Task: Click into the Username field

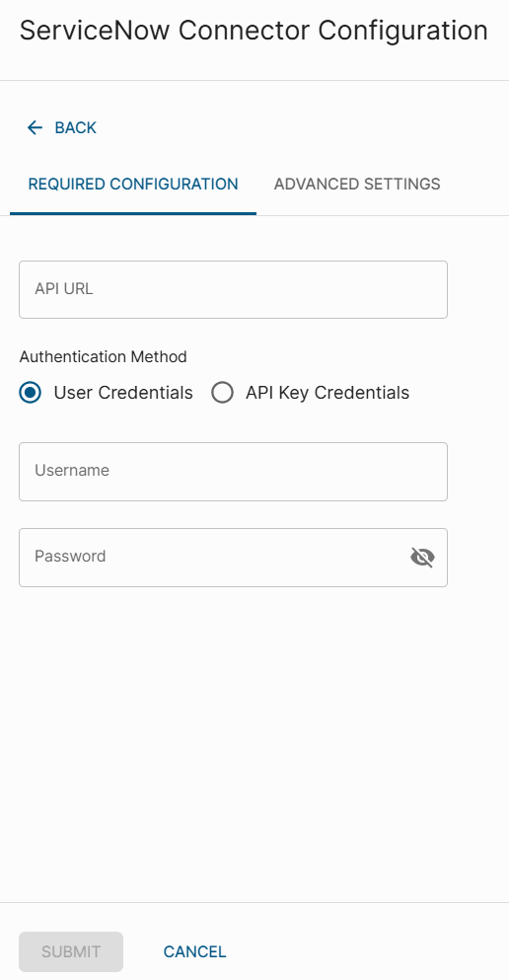Action: click(x=233, y=472)
